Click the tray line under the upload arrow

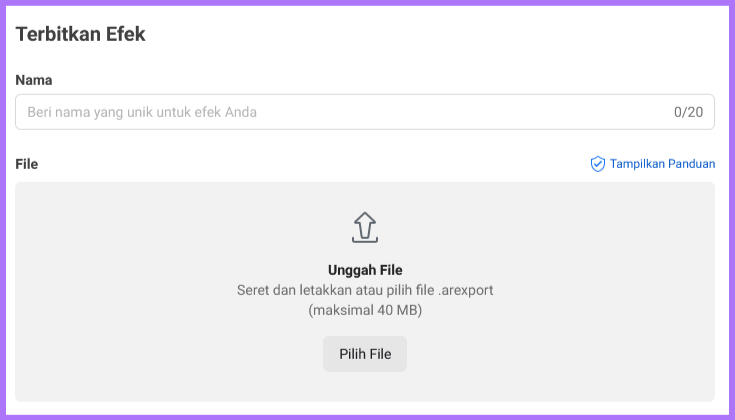pos(365,240)
